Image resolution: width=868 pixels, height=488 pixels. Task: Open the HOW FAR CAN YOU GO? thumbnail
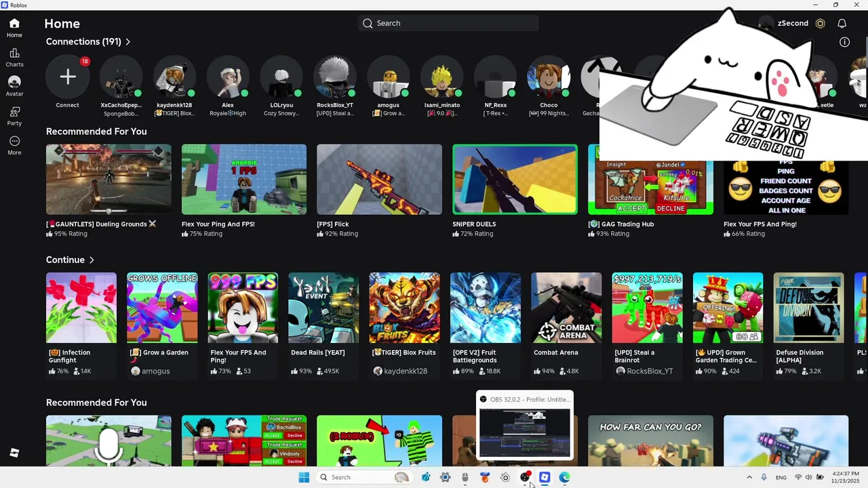650,441
